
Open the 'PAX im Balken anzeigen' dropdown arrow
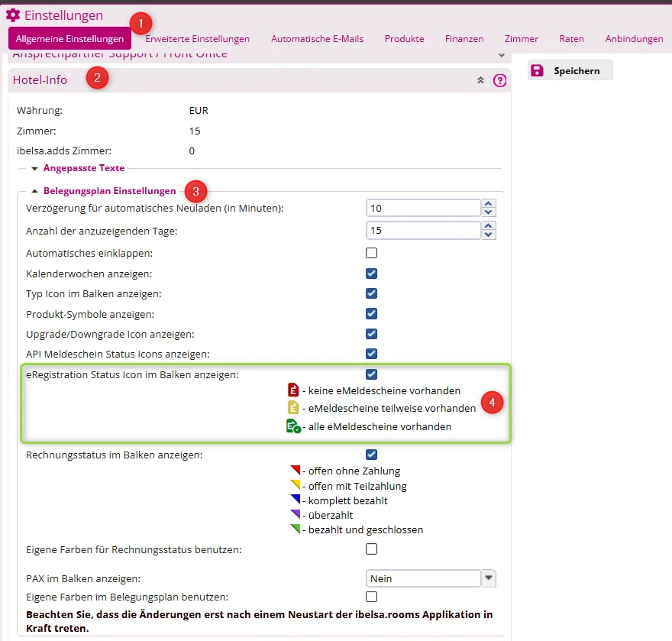[x=488, y=578]
